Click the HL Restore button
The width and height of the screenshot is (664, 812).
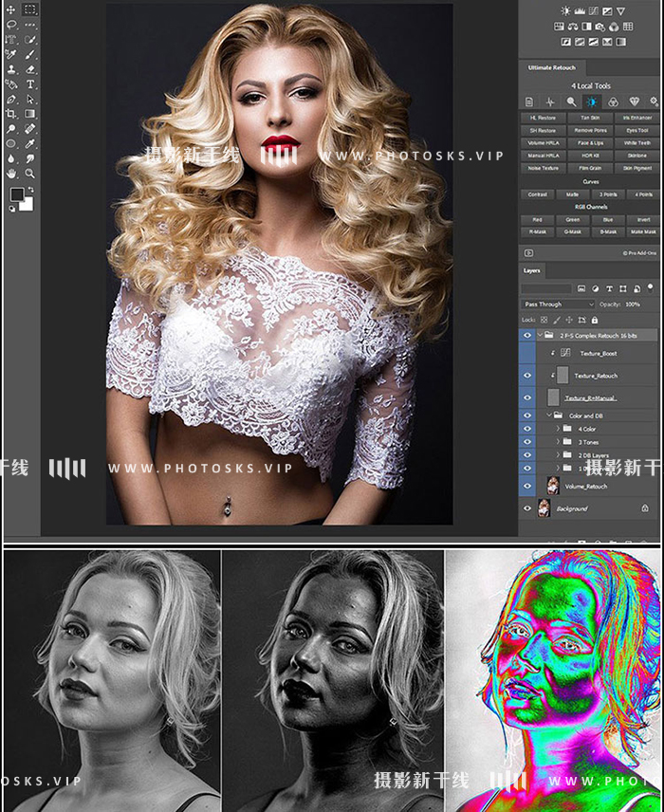tap(543, 118)
